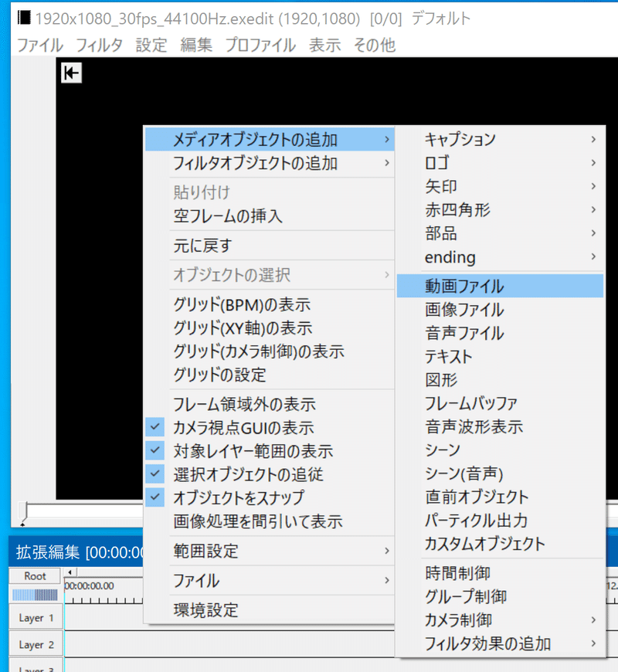Open the プロファイル menu
The image size is (618, 672).
click(x=260, y=45)
